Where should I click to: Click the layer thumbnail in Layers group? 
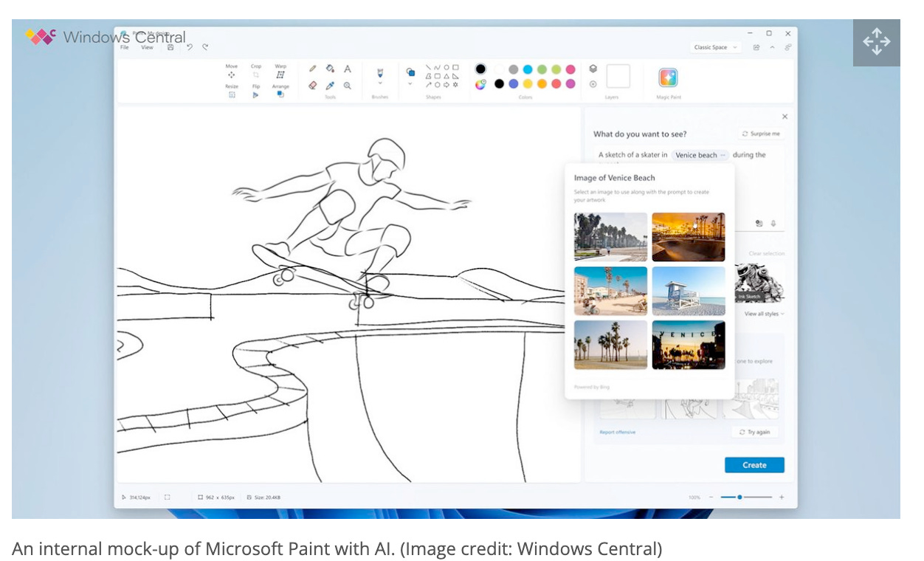tap(618, 77)
